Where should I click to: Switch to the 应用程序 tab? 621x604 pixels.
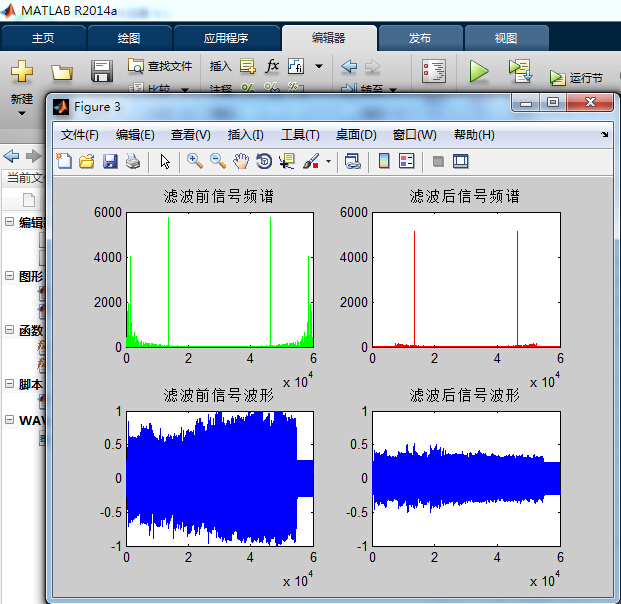pos(226,38)
